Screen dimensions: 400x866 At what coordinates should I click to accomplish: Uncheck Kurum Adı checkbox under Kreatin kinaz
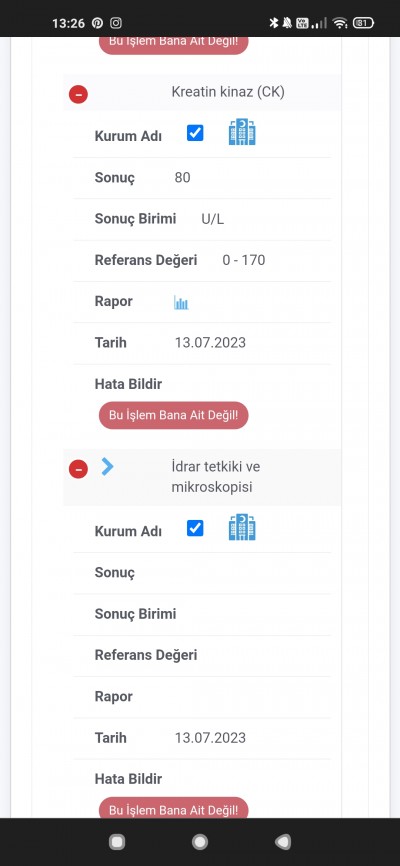(195, 133)
